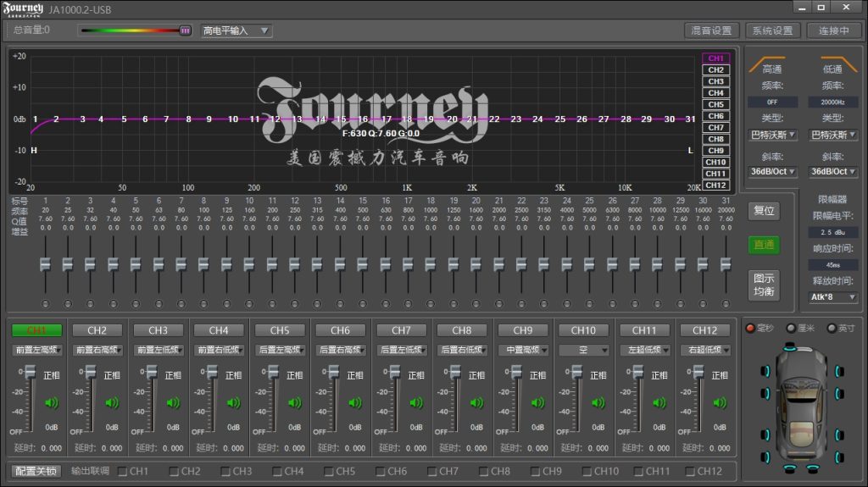
Task: Mute the CH5 speaker icon
Action: [x=294, y=402]
